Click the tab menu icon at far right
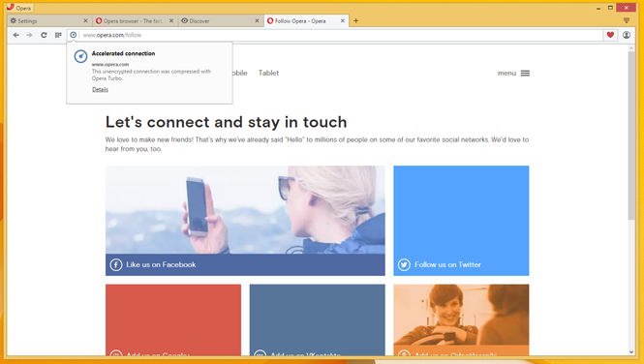Screen dimensions: 644x364 tap(627, 20)
